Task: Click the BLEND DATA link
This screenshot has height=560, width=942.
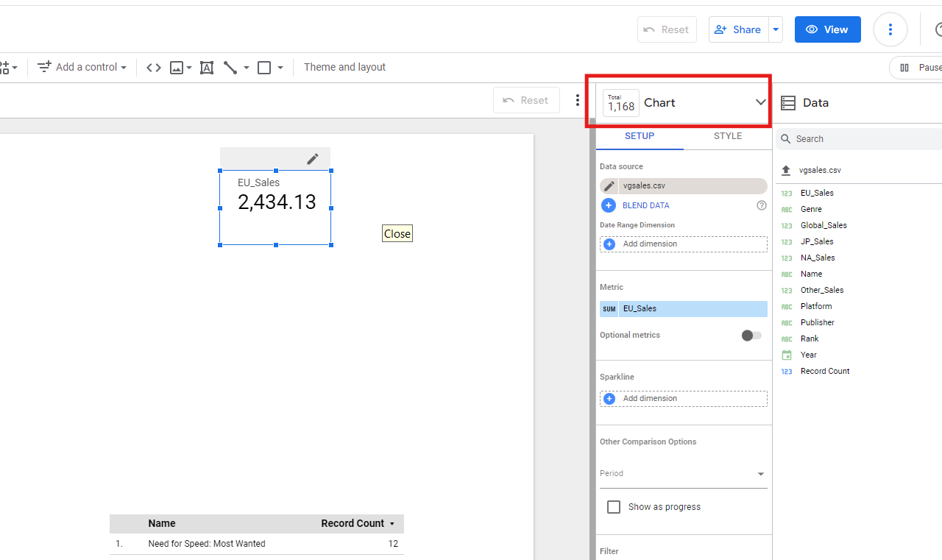Action: click(x=645, y=205)
